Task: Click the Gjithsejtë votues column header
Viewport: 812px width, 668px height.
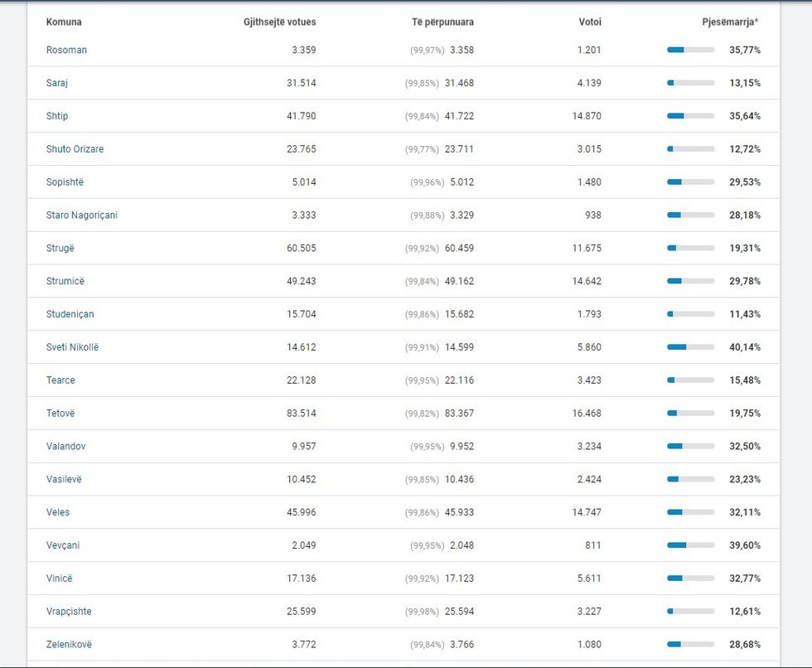Action: click(x=280, y=22)
